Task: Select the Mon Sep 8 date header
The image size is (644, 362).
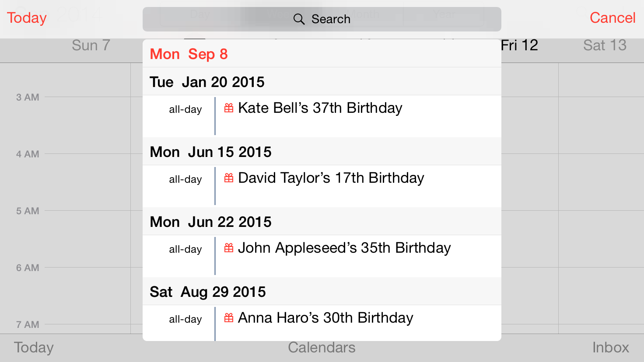Action: (189, 54)
